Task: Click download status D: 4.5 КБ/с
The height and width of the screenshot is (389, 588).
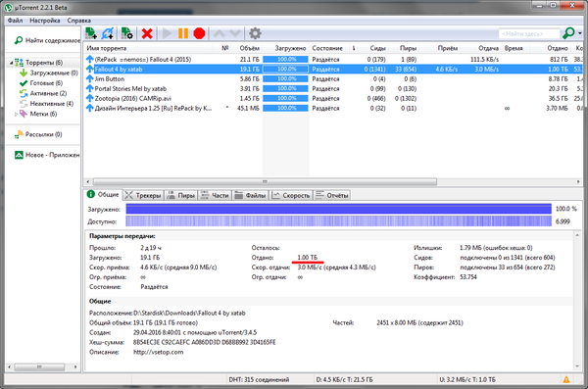Action: click(x=344, y=379)
